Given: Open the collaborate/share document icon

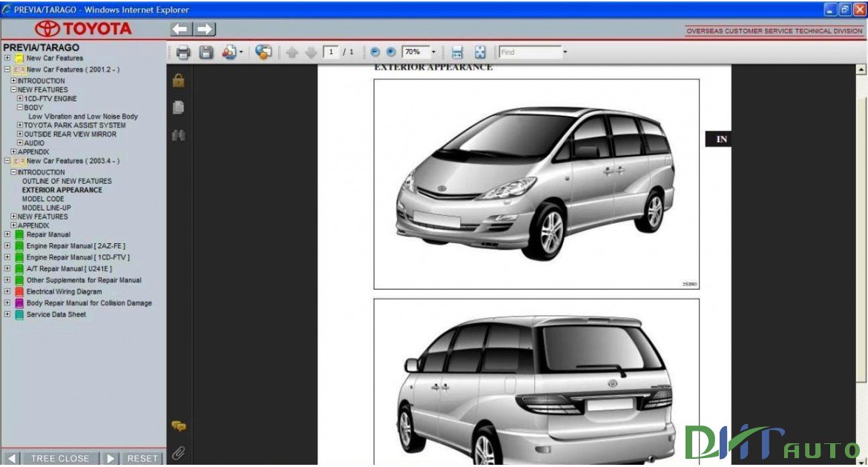Looking at the screenshot, I should coord(229,52).
